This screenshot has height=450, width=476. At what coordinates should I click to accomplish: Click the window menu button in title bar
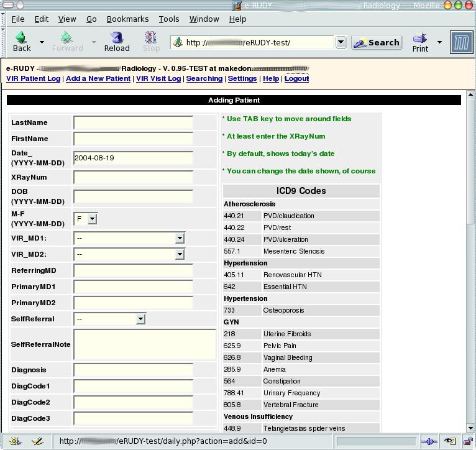pos(8,5)
